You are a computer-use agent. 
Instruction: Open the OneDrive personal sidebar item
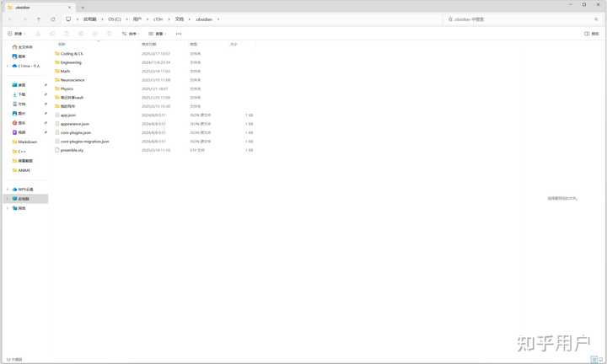pyautogui.click(x=26, y=67)
